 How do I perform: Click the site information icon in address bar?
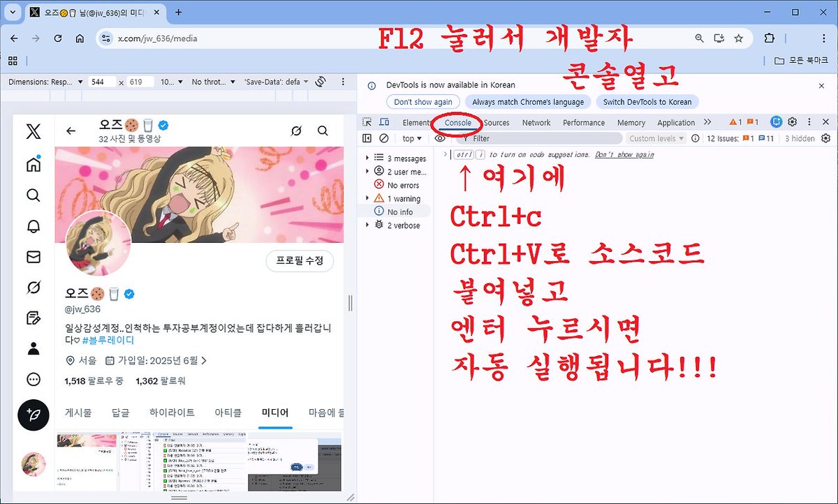[105, 38]
